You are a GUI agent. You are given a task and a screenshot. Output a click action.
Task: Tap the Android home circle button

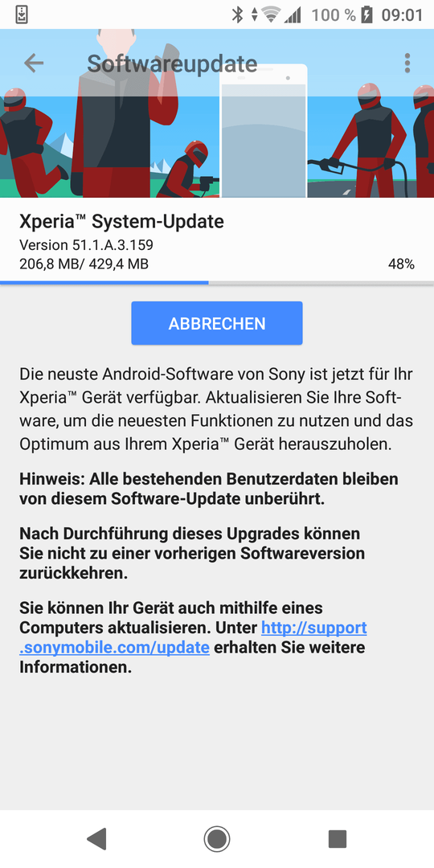(217, 839)
